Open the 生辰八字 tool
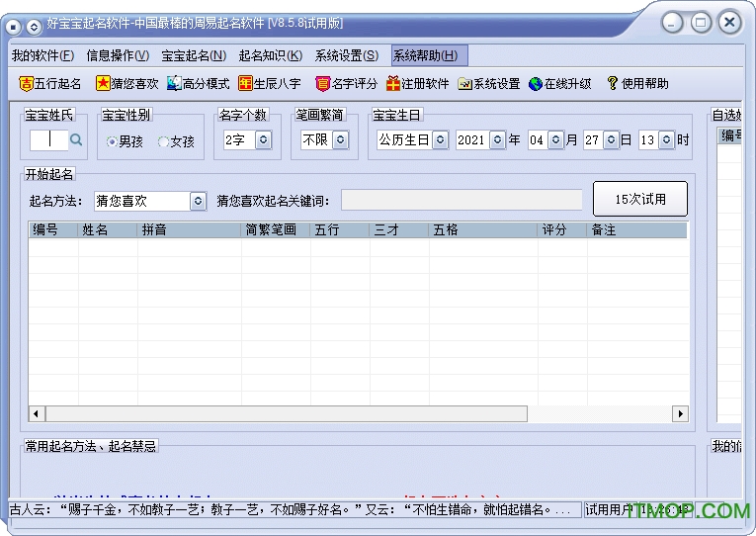Screen dimensions: 756x536 246,84
